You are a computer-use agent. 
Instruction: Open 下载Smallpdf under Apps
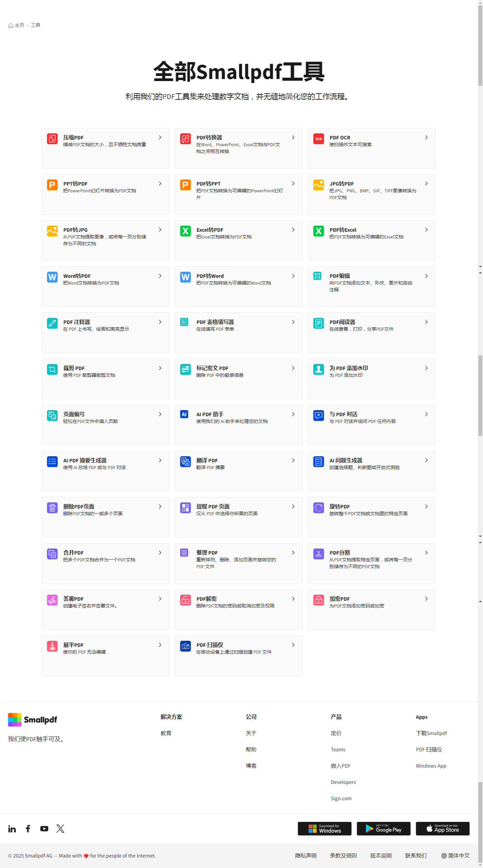[431, 733]
